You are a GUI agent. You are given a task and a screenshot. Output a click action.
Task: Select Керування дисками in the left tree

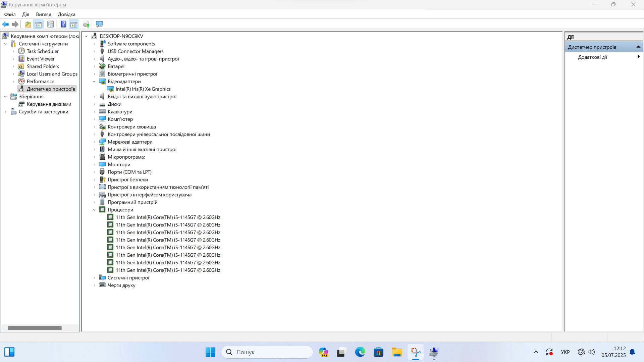[49, 104]
